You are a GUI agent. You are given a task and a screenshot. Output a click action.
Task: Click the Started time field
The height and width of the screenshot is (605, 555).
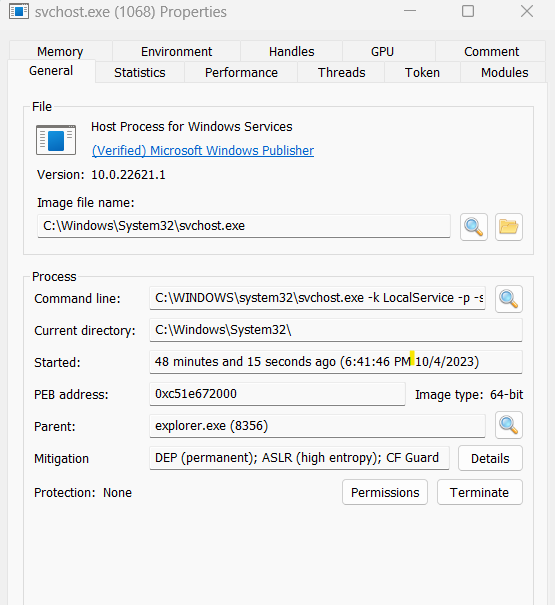click(336, 362)
